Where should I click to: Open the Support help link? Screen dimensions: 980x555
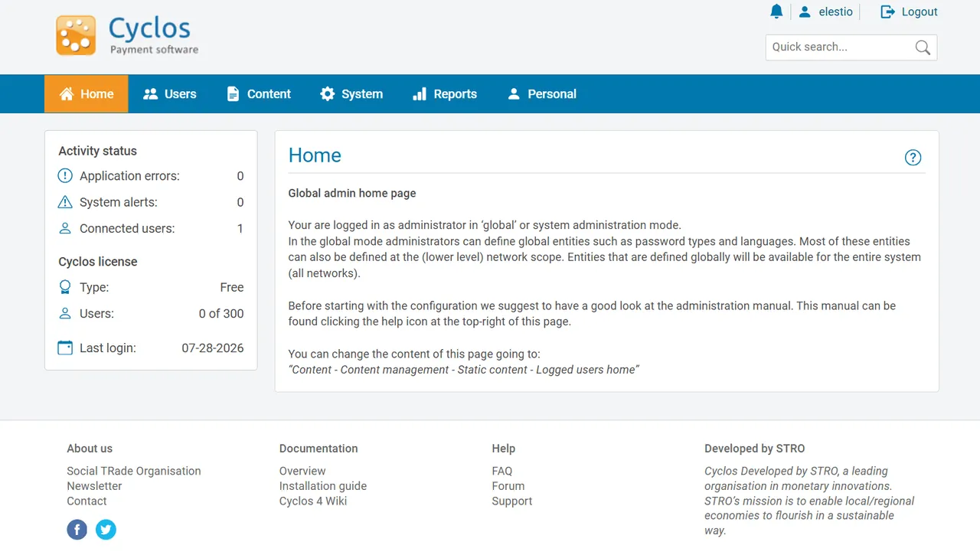click(512, 501)
